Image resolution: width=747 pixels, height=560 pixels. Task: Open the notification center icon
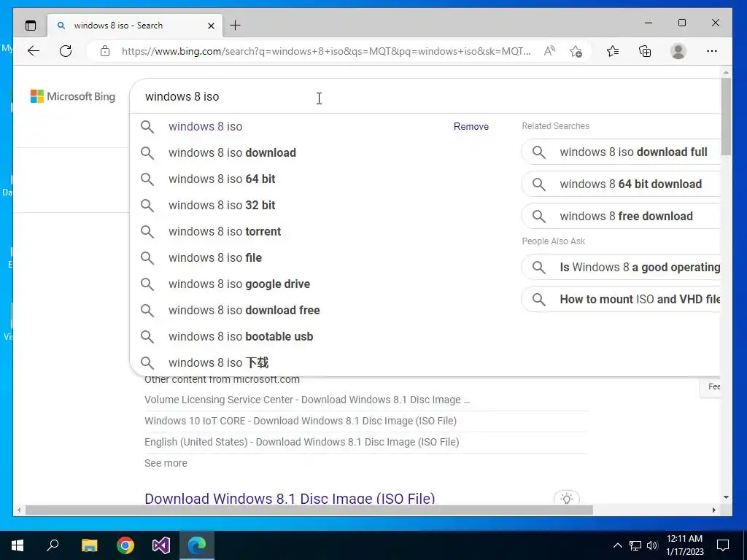pyautogui.click(x=723, y=545)
